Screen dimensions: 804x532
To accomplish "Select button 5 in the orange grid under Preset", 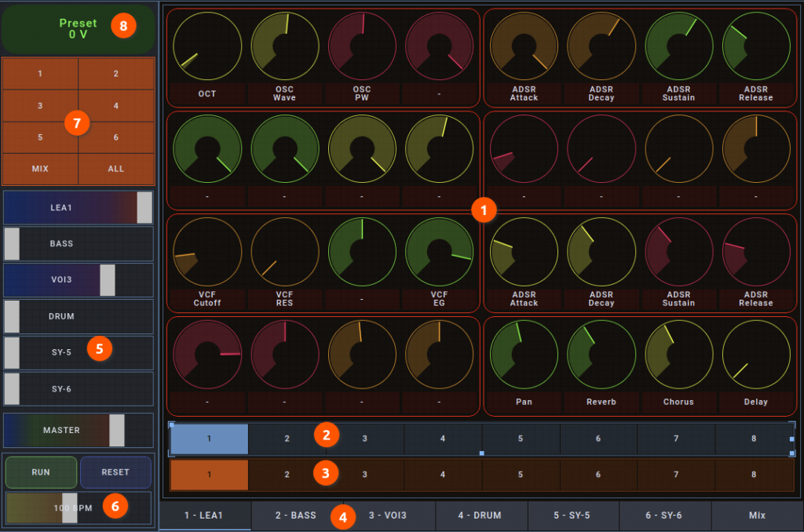I will [40, 137].
